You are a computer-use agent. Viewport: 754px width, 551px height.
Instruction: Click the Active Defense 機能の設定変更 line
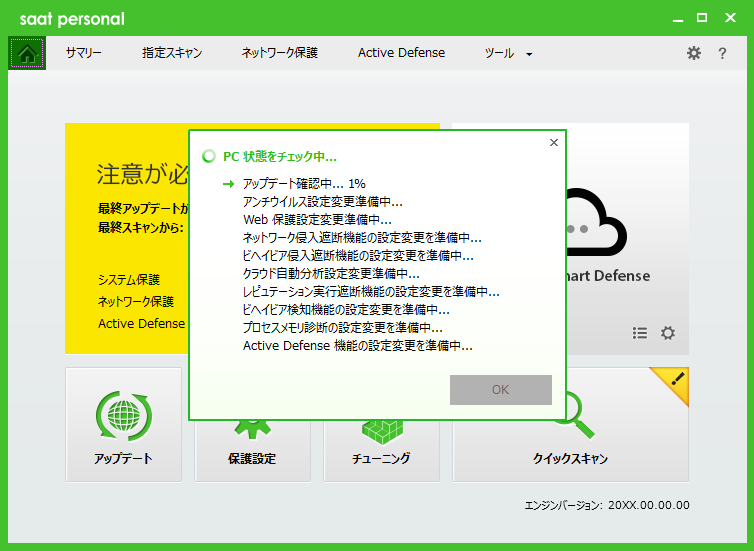click(x=358, y=346)
